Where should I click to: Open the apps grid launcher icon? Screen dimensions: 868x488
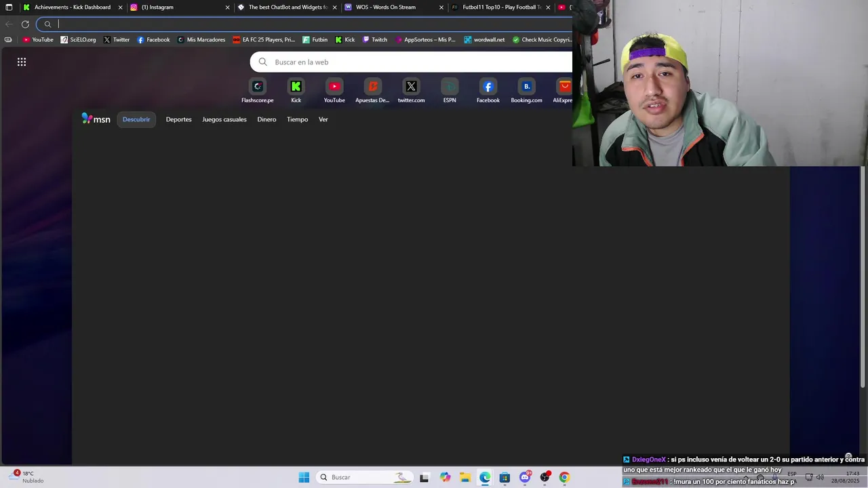click(22, 62)
